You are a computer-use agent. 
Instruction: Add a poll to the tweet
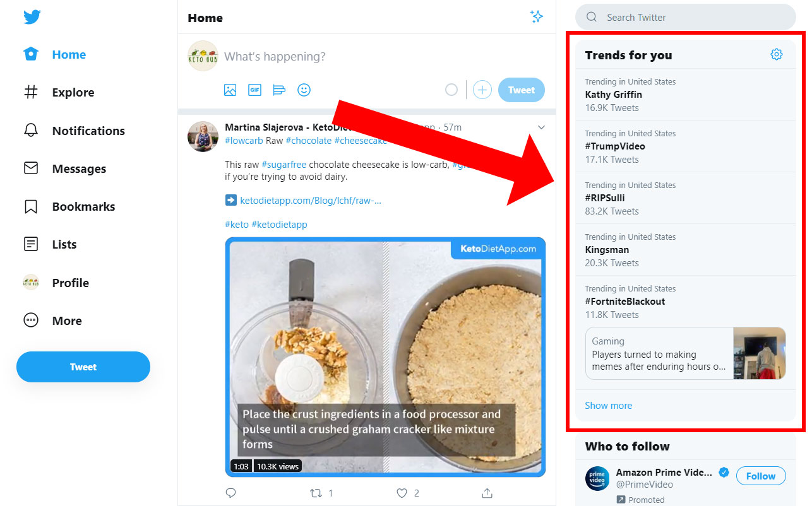(279, 90)
